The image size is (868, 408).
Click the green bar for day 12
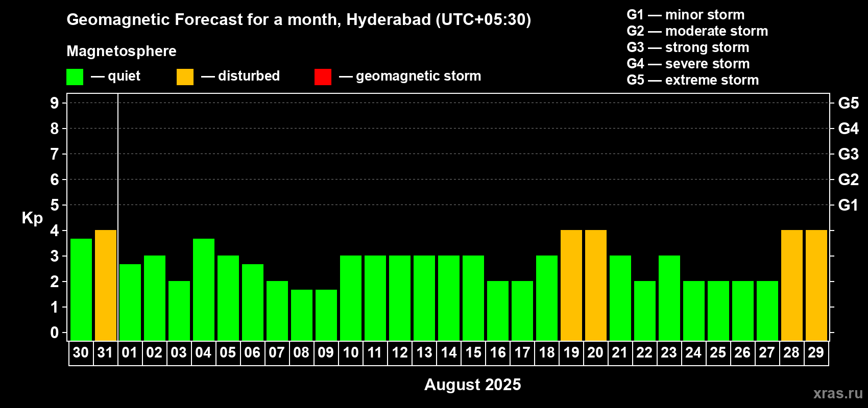(400, 298)
